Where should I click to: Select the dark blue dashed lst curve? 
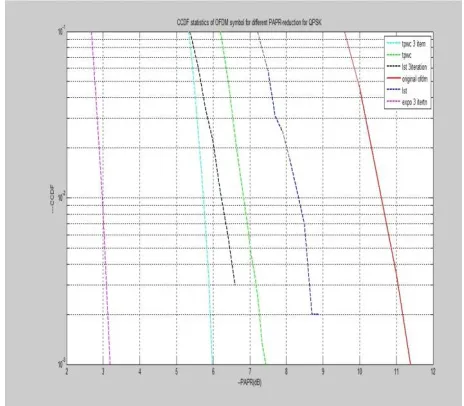(298, 197)
